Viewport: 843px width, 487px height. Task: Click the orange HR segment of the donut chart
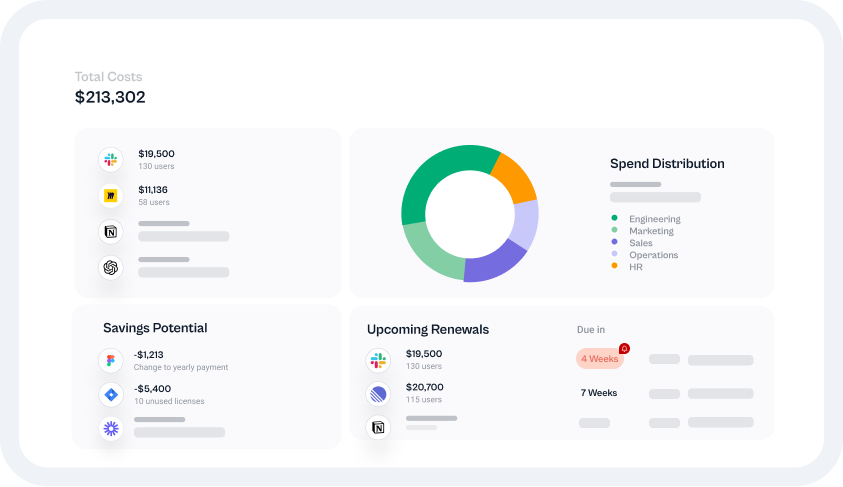[514, 176]
